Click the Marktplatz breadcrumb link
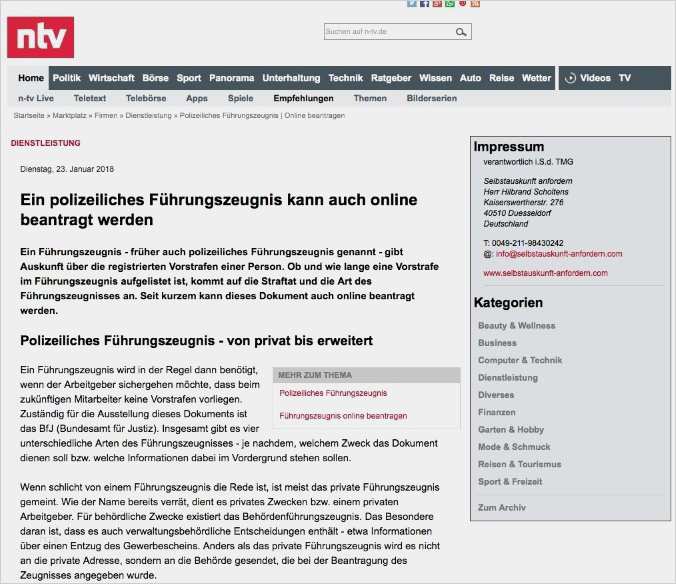The image size is (676, 584). coord(70,116)
